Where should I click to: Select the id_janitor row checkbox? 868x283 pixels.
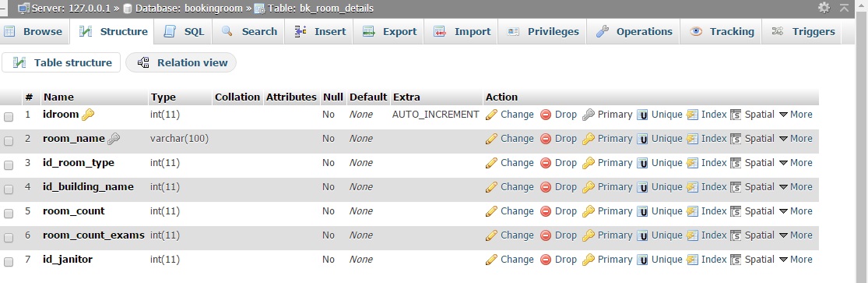pos(9,262)
